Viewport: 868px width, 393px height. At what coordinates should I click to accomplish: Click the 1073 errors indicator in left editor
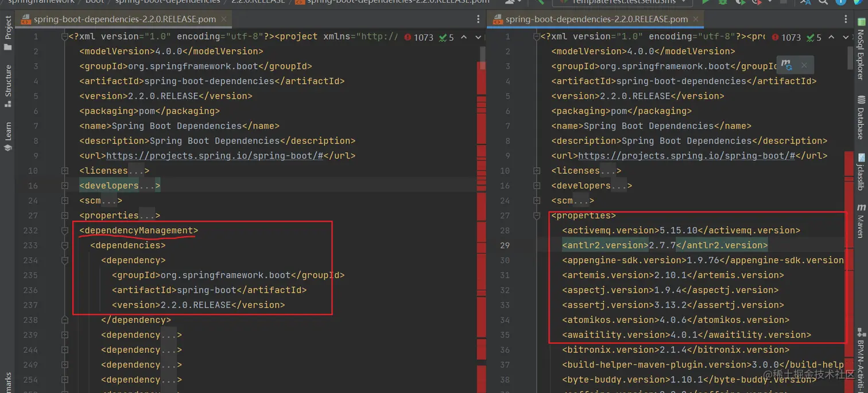tap(418, 37)
